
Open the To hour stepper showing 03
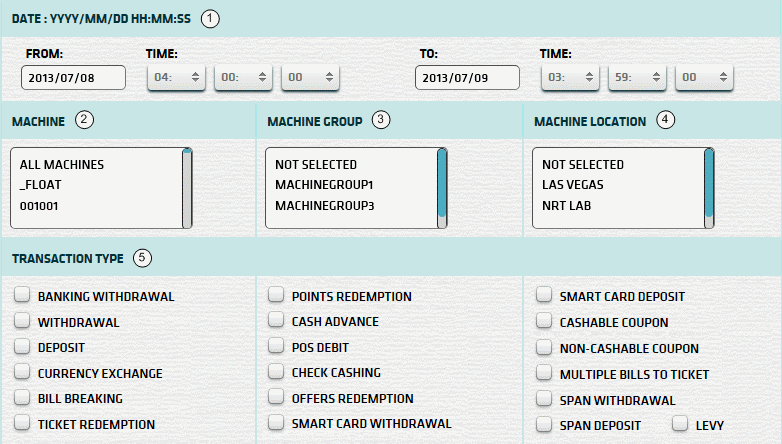click(x=571, y=77)
